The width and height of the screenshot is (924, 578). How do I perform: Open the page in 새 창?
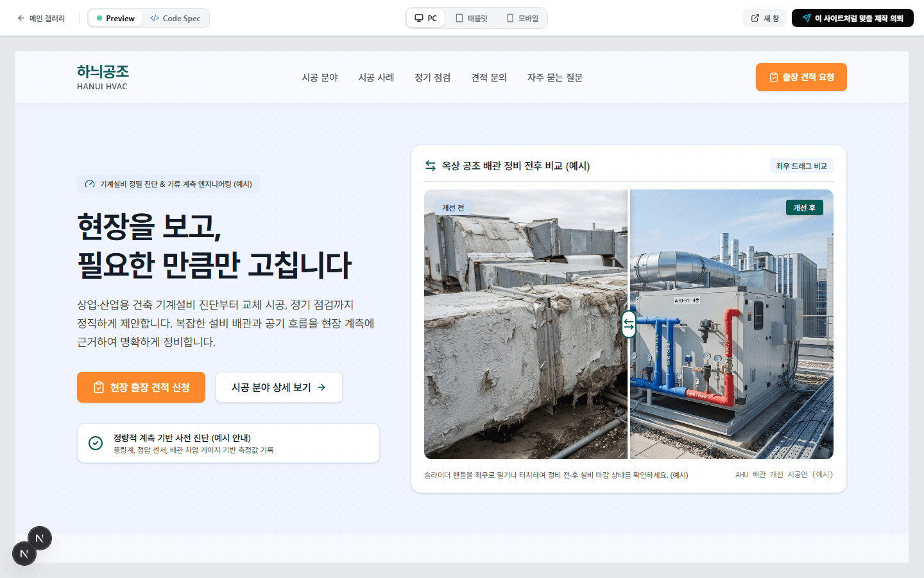765,18
